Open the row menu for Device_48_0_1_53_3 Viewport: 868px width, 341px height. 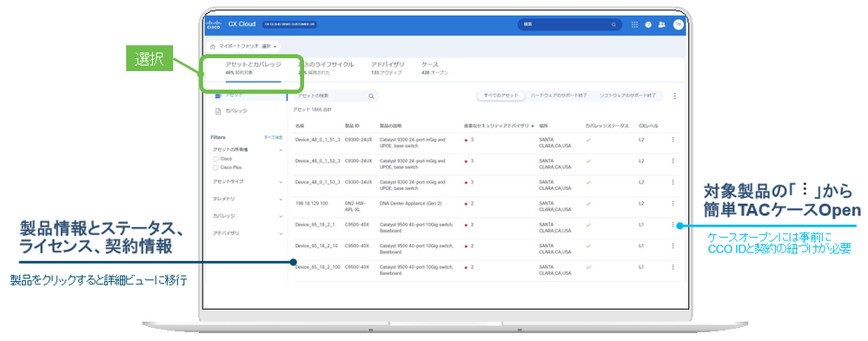673,182
